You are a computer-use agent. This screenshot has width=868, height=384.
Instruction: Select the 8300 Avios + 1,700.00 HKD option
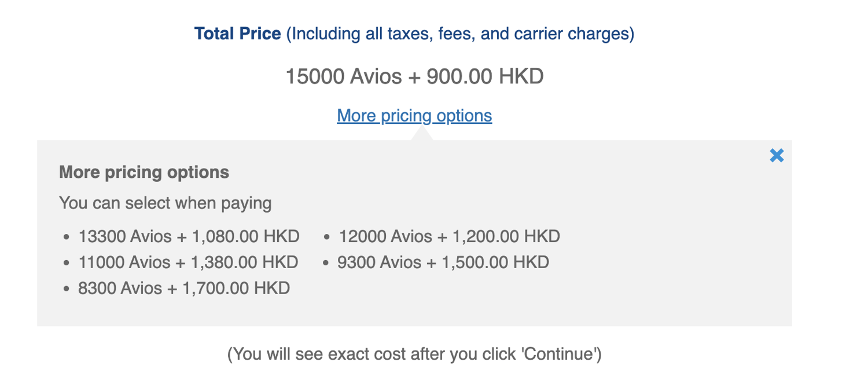pyautogui.click(x=183, y=288)
